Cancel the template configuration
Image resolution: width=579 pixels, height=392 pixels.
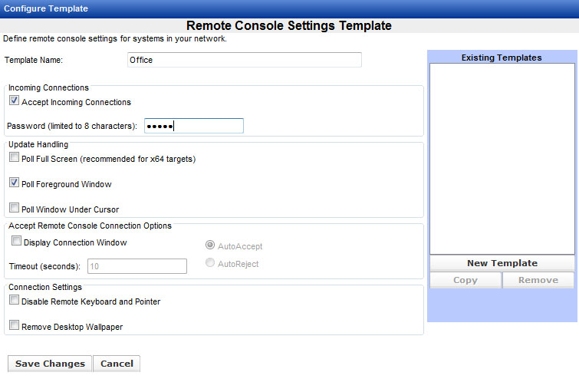pyautogui.click(x=117, y=364)
